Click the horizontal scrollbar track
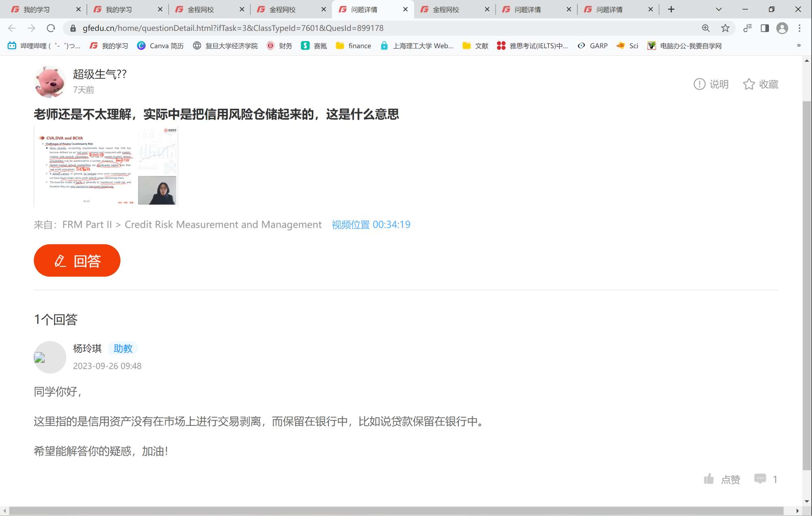This screenshot has width=812, height=516. [x=396, y=510]
